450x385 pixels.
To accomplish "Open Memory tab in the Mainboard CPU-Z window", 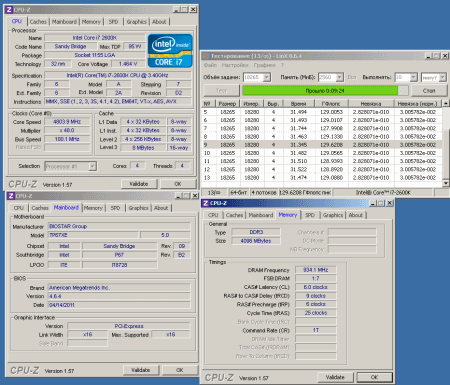I will 93,208.
